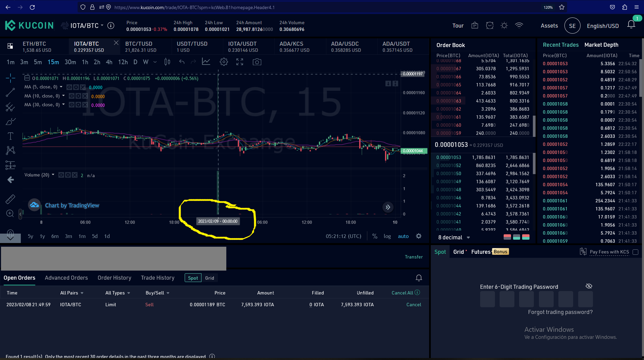644x360 pixels.
Task: Open the IOTA/BTC coin info icon
Action: point(111,26)
